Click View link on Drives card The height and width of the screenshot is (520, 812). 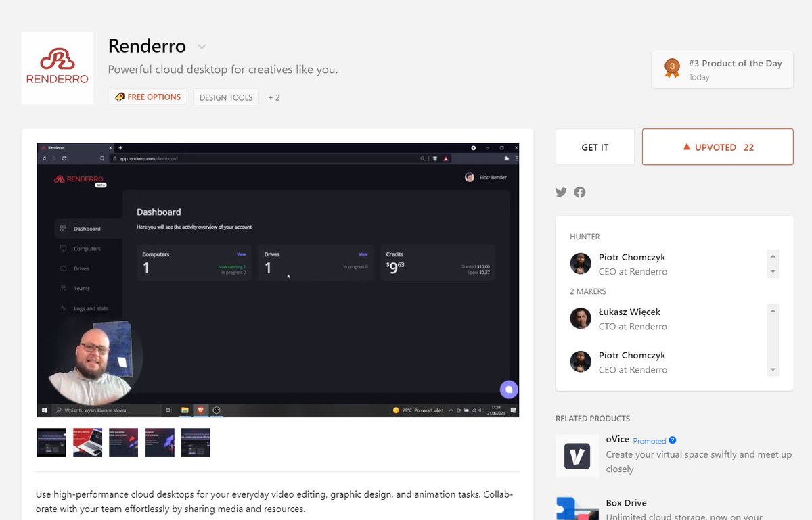(x=363, y=254)
